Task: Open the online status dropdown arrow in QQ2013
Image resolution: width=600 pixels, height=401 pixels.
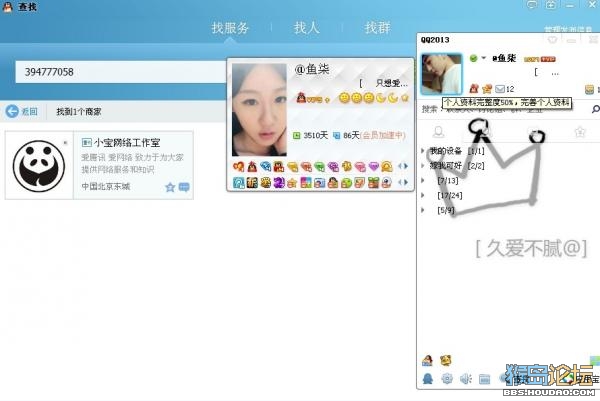Action: (484, 58)
